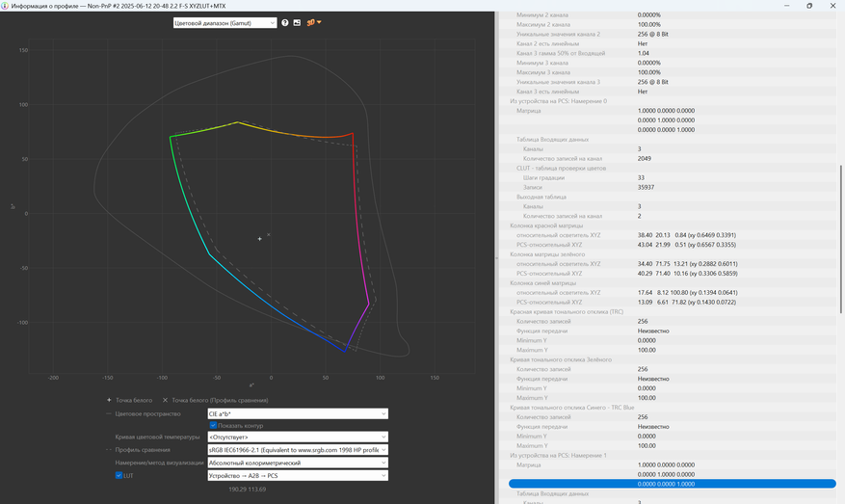Open the 3D view export icon
The width and height of the screenshot is (845, 504).
[313, 22]
